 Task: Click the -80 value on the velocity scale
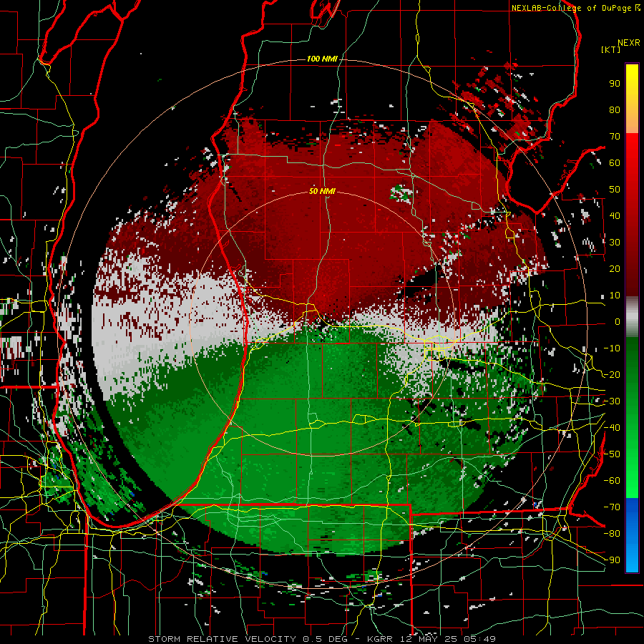coord(612,534)
